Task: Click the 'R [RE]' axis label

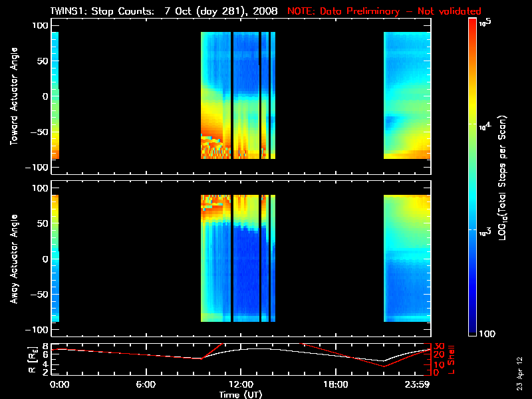Action: click(32, 359)
